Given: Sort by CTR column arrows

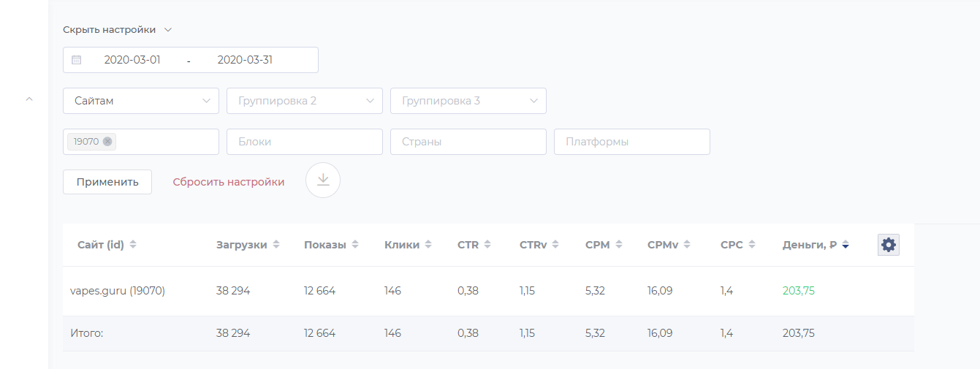Looking at the screenshot, I should [487, 245].
